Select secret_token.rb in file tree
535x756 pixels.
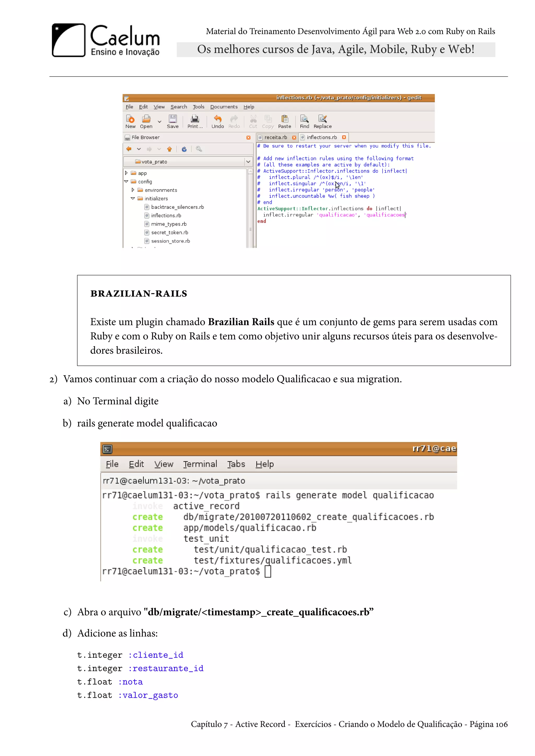click(170, 233)
